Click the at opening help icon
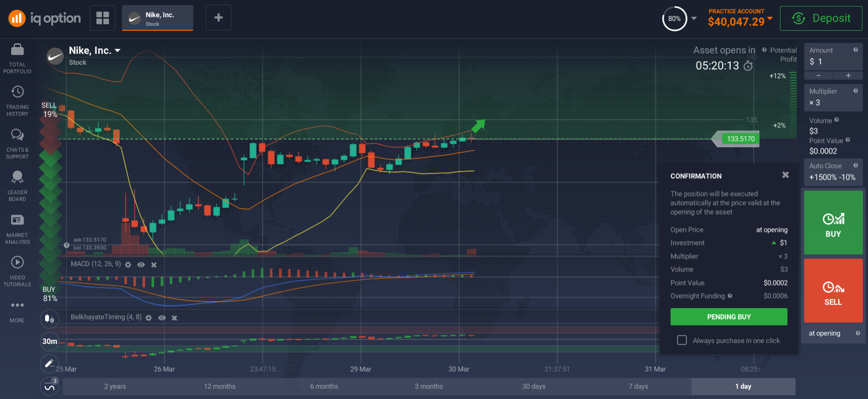 pyautogui.click(x=858, y=333)
